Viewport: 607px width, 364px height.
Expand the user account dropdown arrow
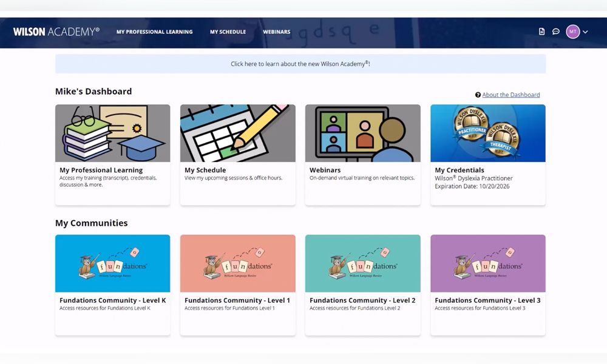click(585, 32)
